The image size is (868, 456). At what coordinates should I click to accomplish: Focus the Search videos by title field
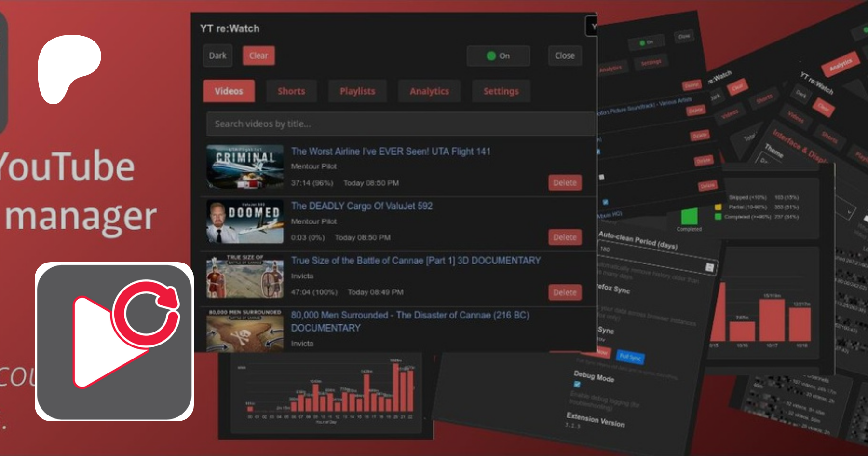[399, 124]
